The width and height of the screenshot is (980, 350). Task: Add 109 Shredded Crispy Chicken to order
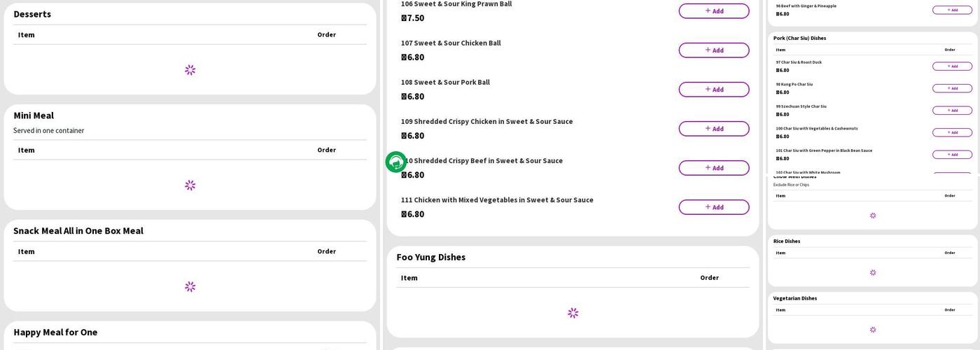point(713,129)
